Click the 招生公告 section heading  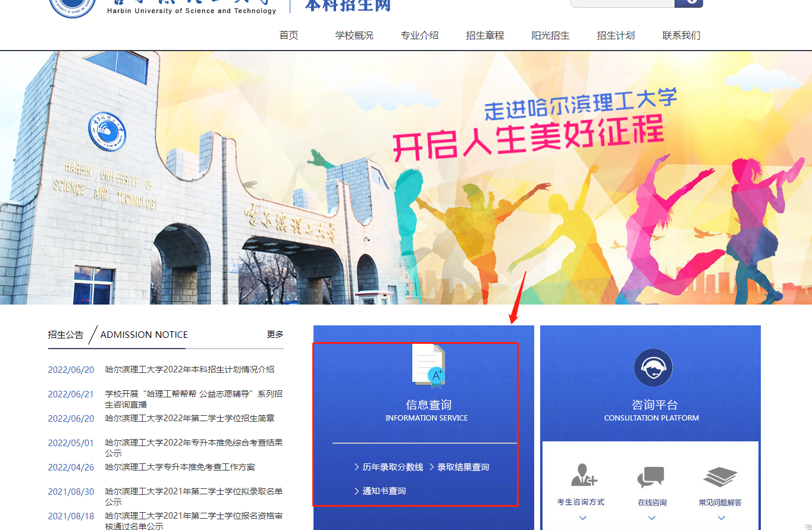tap(66, 335)
